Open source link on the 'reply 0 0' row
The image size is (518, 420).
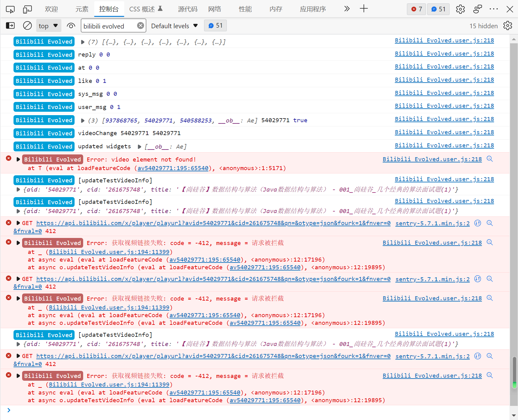point(444,53)
